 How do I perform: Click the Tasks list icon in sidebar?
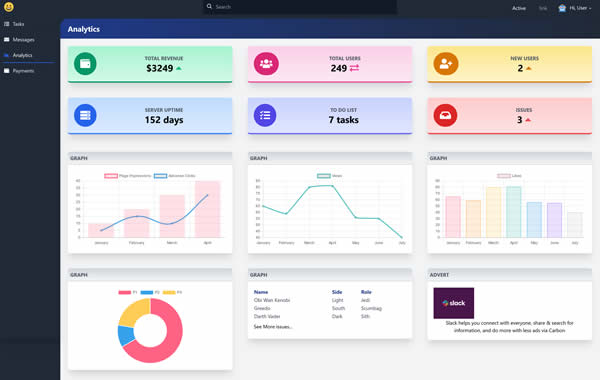(x=7, y=24)
